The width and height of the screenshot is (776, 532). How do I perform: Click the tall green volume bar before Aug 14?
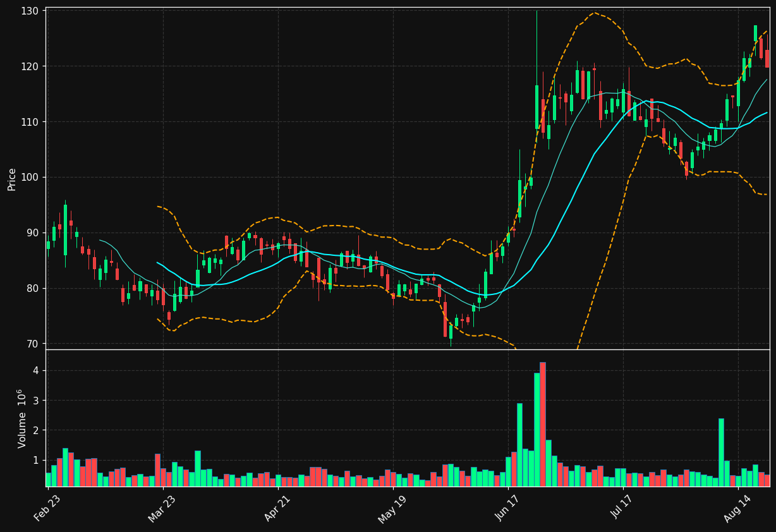pos(721,452)
